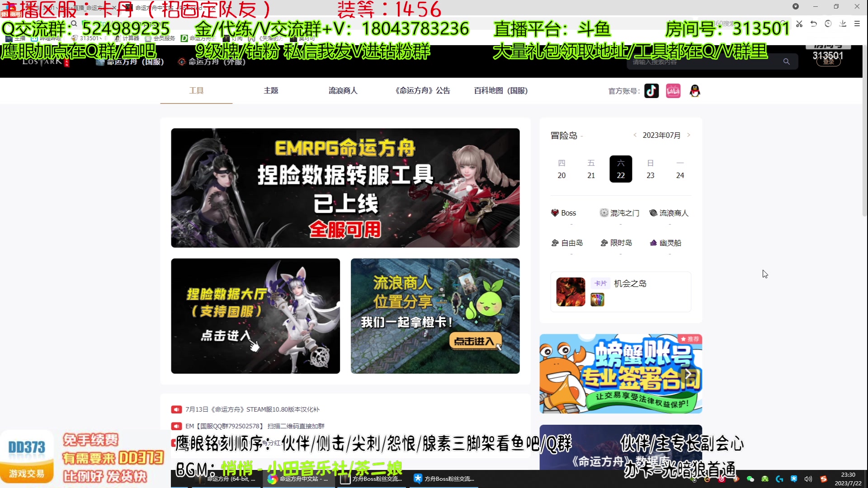Click the browser skin dropdown icon in title bar
This screenshot has height=488, width=868.
pos(796,6)
